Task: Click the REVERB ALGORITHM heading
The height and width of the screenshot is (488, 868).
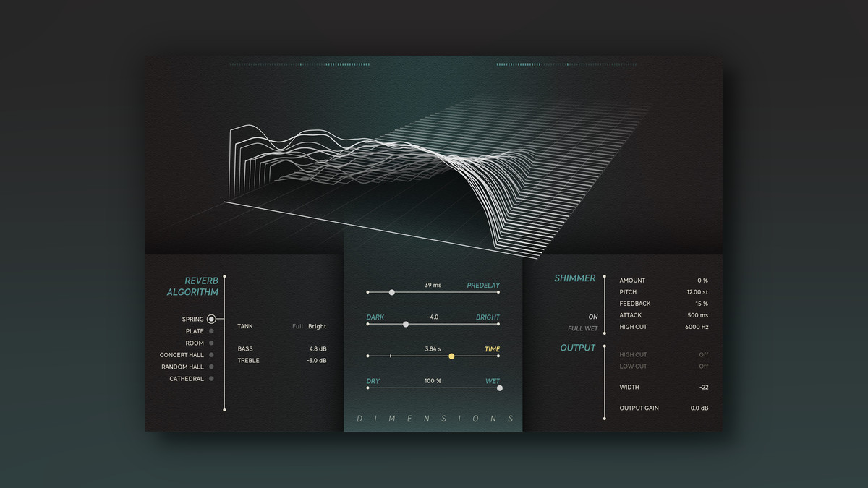Action: pos(192,286)
